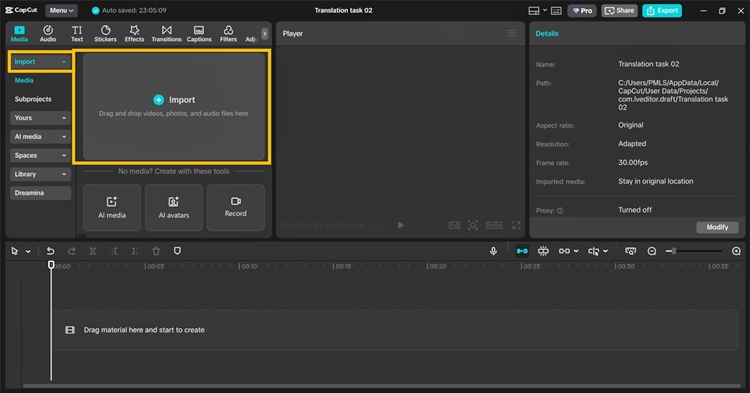This screenshot has height=393, width=750.
Task: Click the 00:15 ruler mark
Action: (342, 266)
